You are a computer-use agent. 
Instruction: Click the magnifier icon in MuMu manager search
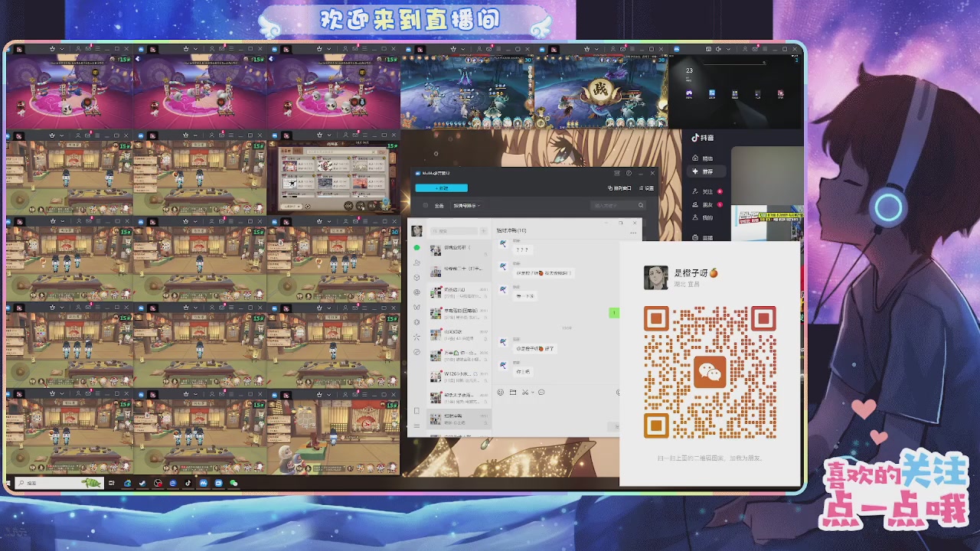click(641, 205)
